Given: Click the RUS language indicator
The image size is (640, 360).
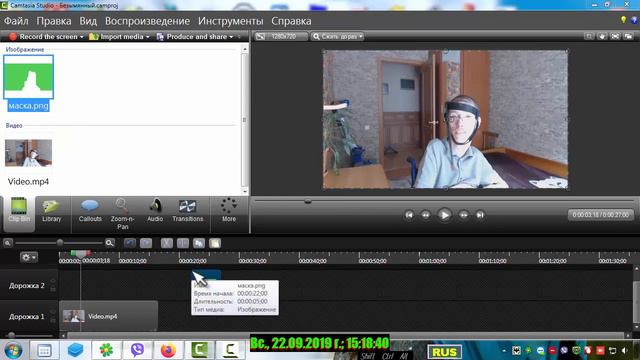Looking at the screenshot, I should 444,351.
